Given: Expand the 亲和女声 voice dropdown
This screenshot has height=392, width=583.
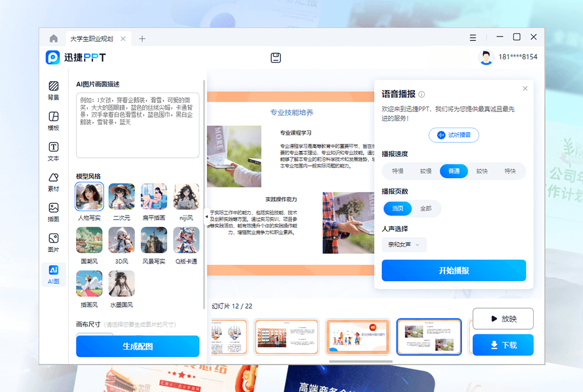Looking at the screenshot, I should pos(404,245).
